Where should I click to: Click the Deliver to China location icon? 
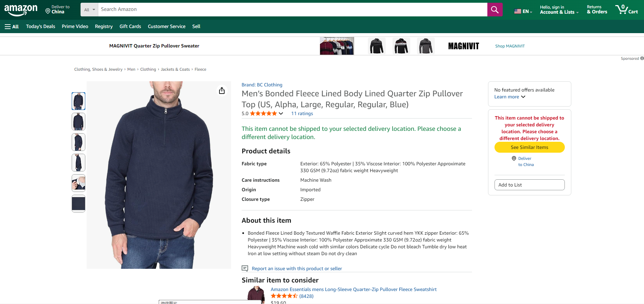[x=48, y=11]
